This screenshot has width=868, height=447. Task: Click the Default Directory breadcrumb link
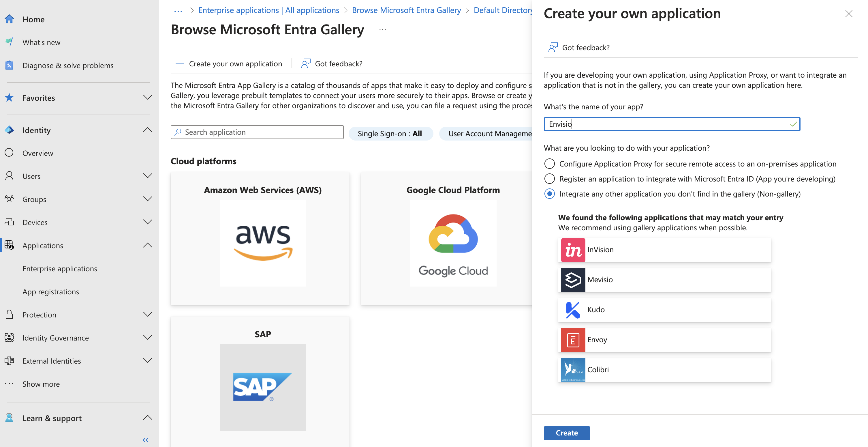click(503, 10)
